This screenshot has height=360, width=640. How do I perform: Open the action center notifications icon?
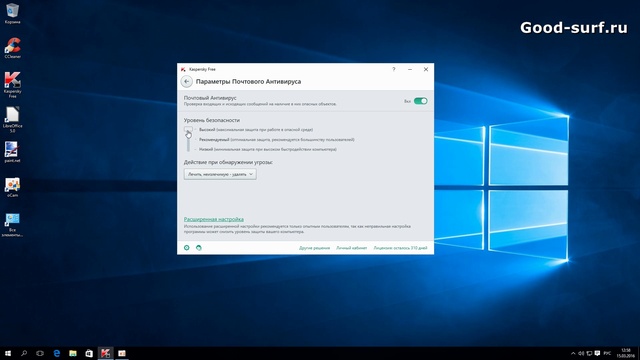point(597,353)
